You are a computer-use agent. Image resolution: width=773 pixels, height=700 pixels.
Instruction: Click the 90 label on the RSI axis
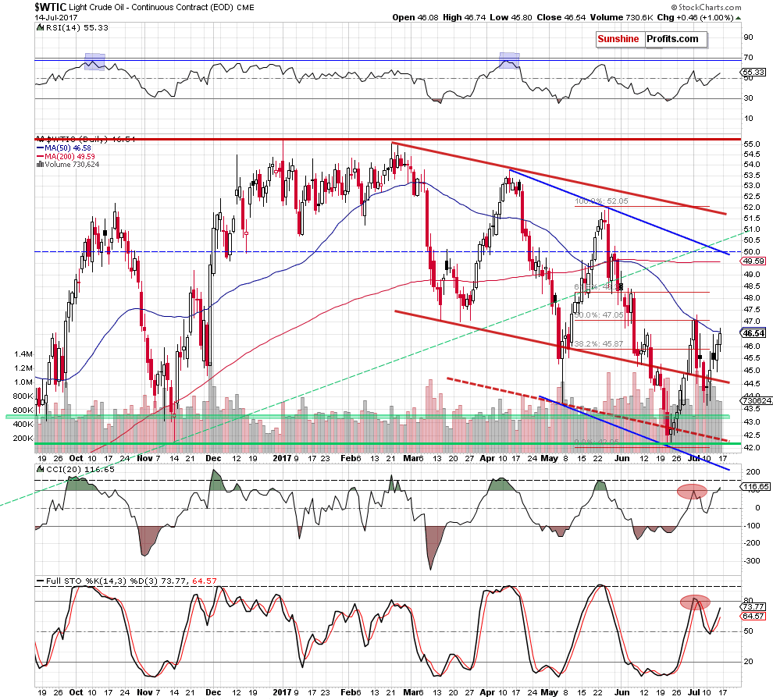click(x=748, y=37)
